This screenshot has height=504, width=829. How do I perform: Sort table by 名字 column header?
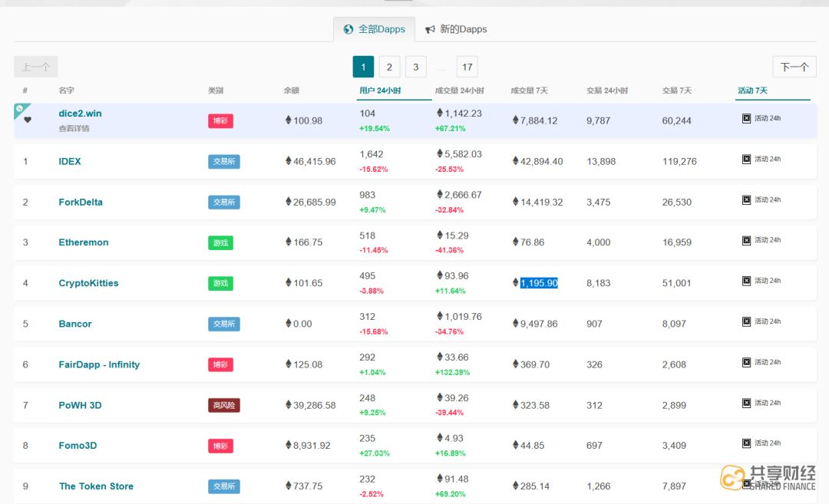67,91
